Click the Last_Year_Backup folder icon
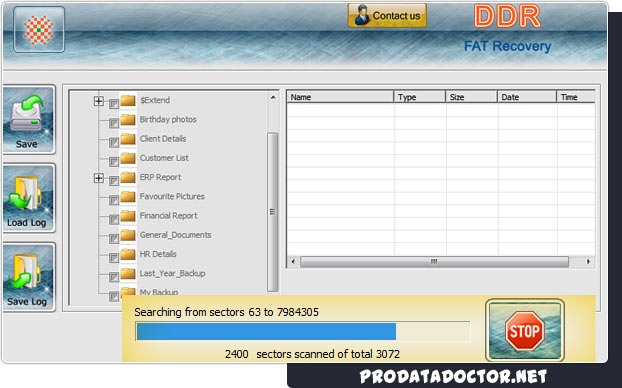The width and height of the screenshot is (622, 388). point(128,273)
